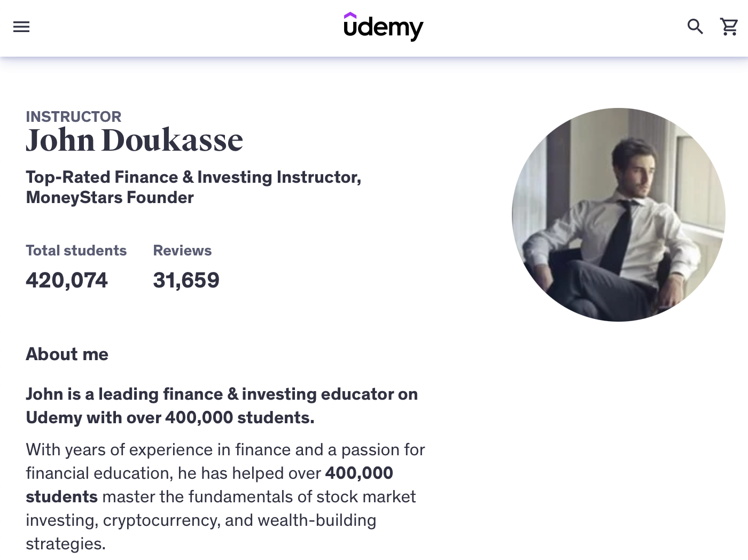Click the bold 'John is a leading finance' sentence

point(222,394)
